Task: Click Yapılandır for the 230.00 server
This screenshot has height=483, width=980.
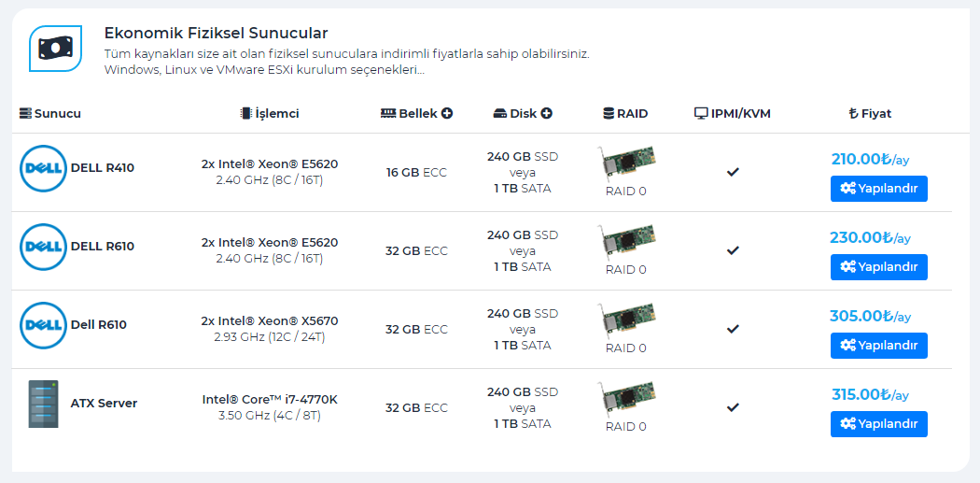Action: 879,267
